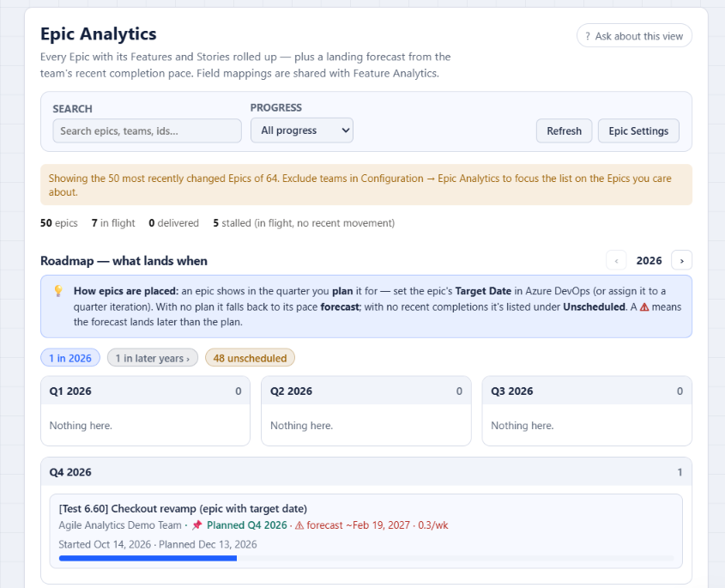Click the 50 epics stat
The image size is (725, 588).
click(x=58, y=223)
